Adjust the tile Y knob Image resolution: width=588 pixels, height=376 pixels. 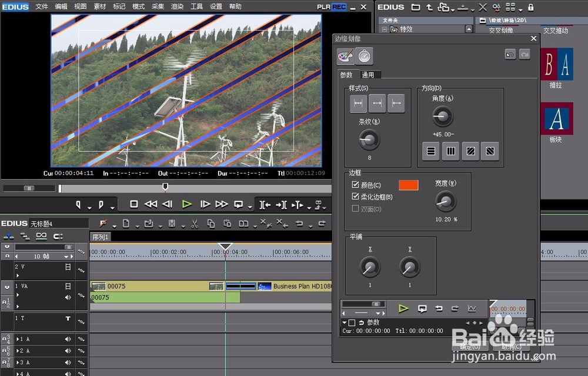tap(409, 267)
